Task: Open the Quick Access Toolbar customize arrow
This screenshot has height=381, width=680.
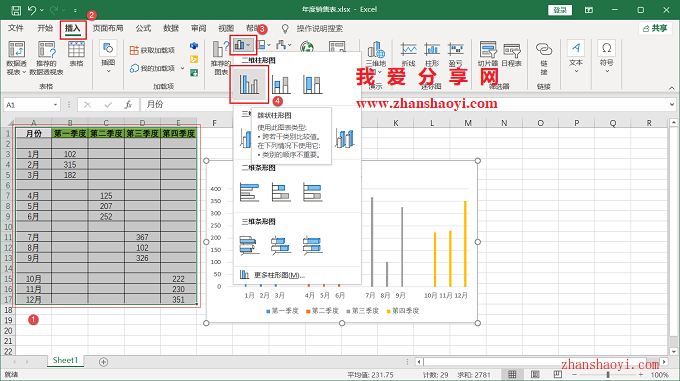Action: (75, 10)
